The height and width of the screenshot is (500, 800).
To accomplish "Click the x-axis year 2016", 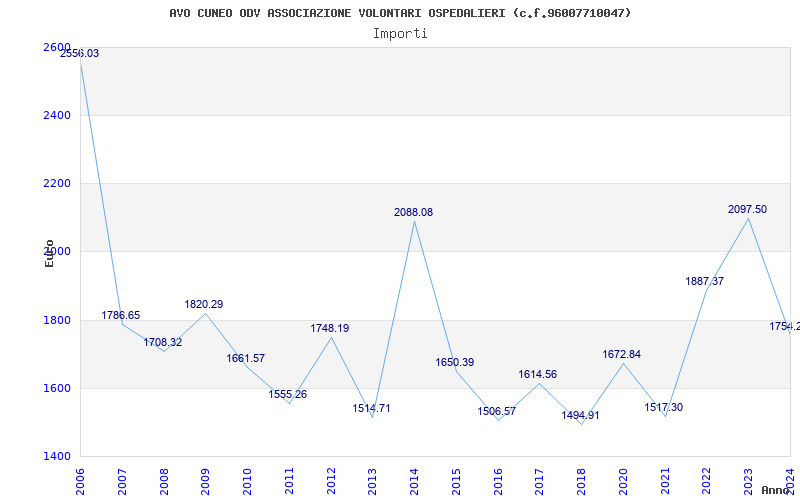I will 498,482.
